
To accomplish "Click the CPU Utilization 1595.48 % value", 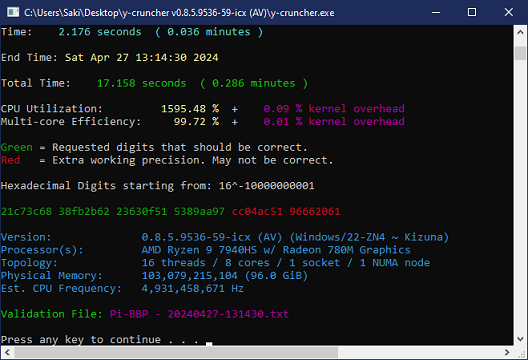I will tap(190, 109).
